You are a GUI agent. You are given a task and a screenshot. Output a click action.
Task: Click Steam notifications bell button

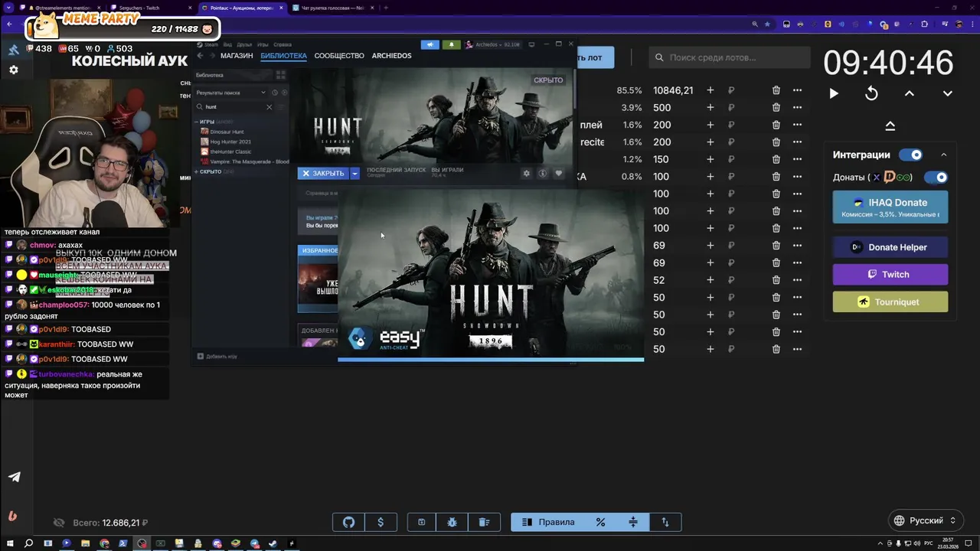pos(451,44)
